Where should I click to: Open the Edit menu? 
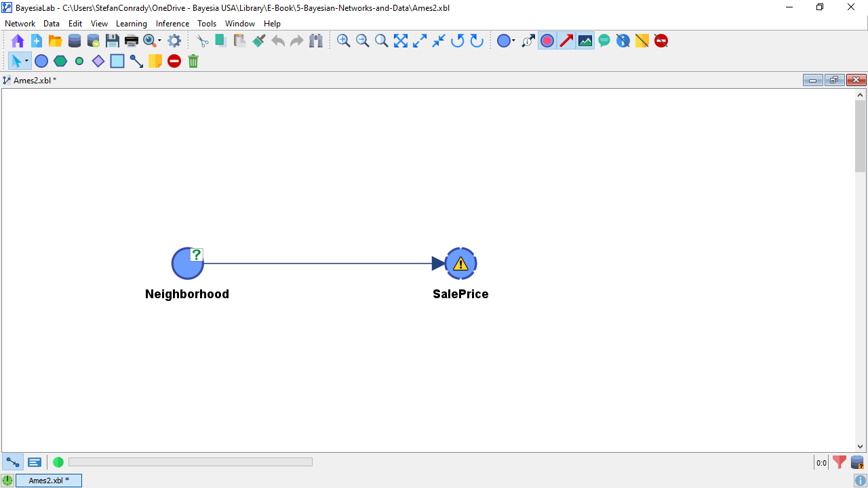pos(75,24)
